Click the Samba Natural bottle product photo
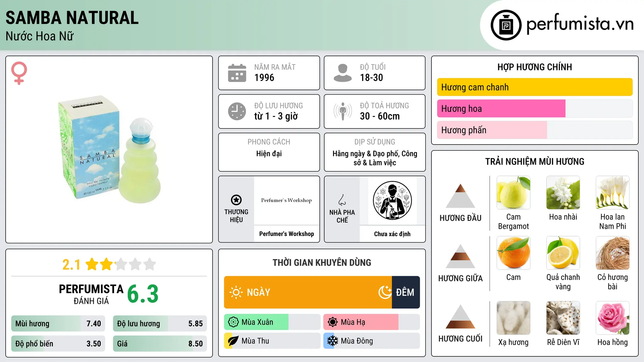The image size is (644, 362). [109, 149]
